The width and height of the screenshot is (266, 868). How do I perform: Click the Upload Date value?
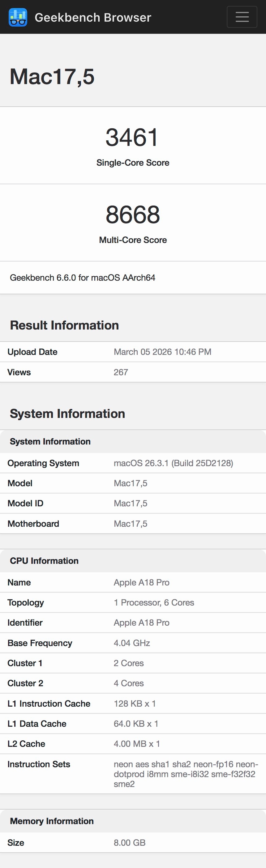(162, 352)
